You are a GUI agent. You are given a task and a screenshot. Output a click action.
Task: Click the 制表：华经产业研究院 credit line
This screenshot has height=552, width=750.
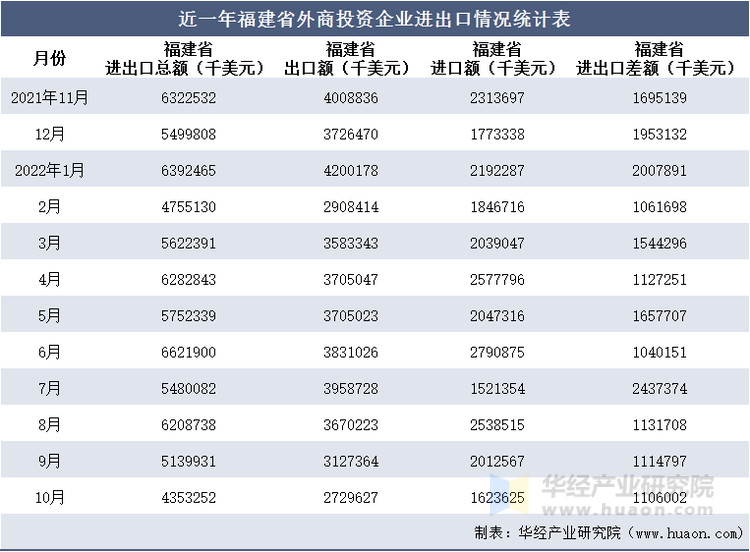(x=609, y=532)
